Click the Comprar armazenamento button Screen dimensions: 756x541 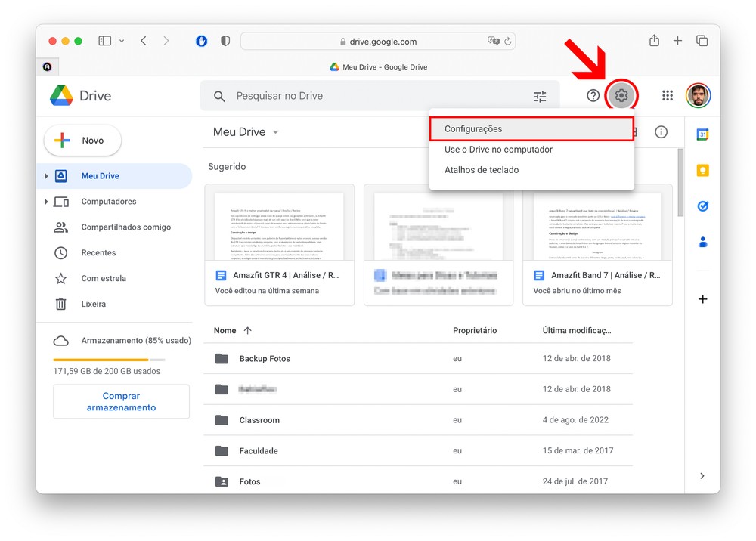[x=121, y=401]
